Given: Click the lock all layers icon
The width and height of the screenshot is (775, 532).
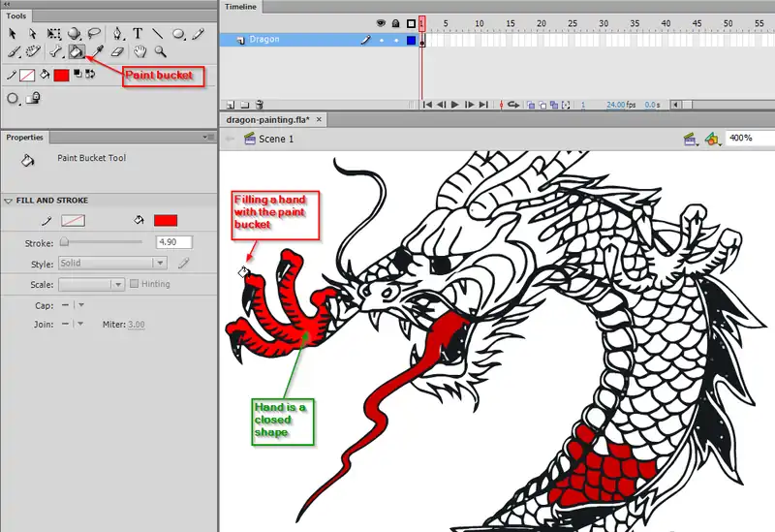Looking at the screenshot, I should coord(395,22).
